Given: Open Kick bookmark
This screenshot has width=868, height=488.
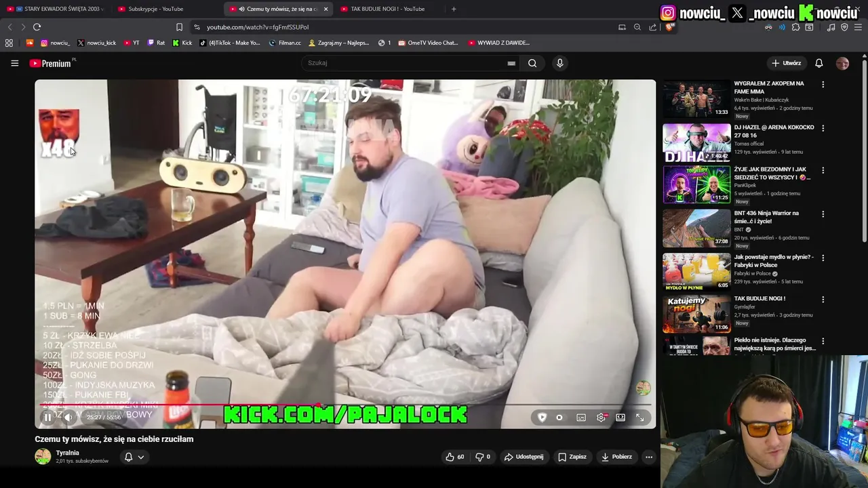Looking at the screenshot, I should click(182, 43).
